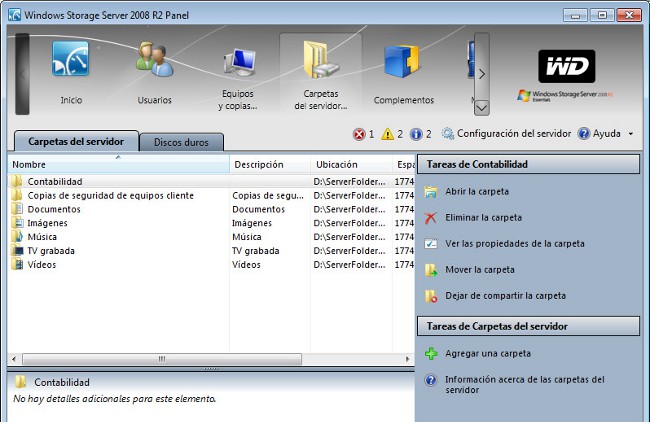This screenshot has width=650, height=422.
Task: Select Carpetas del servidor navigation icon
Action: pos(321,59)
